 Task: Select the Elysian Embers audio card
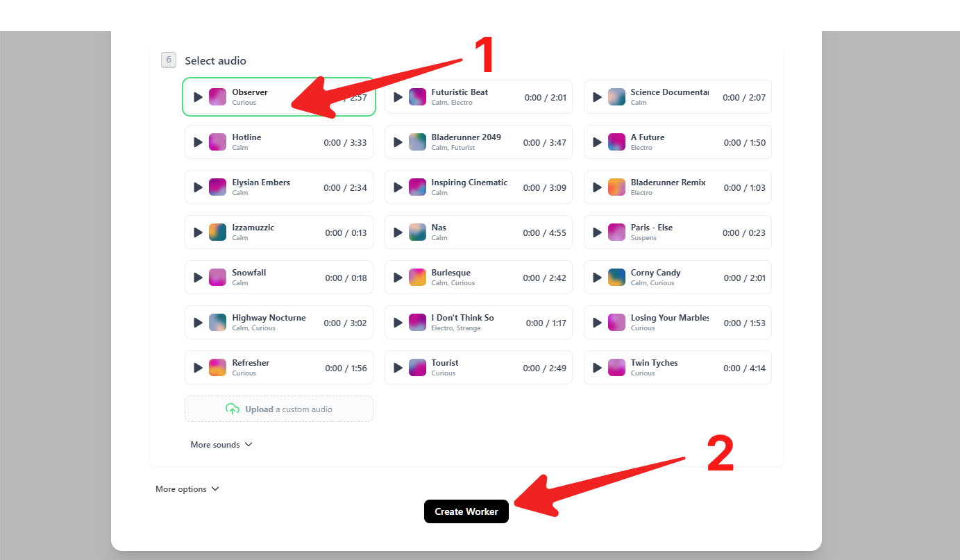(x=278, y=187)
